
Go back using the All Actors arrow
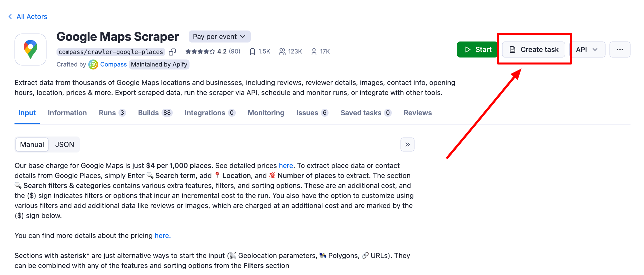10,16
